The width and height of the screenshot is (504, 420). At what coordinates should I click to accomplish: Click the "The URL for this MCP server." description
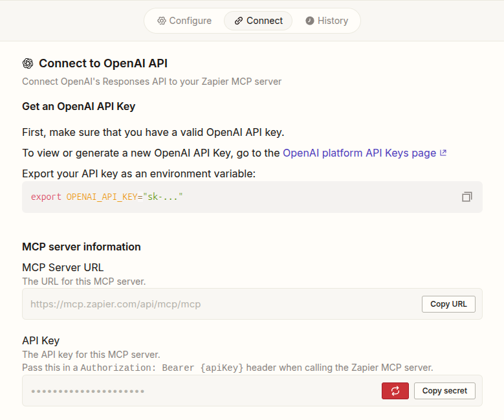[x=84, y=282]
